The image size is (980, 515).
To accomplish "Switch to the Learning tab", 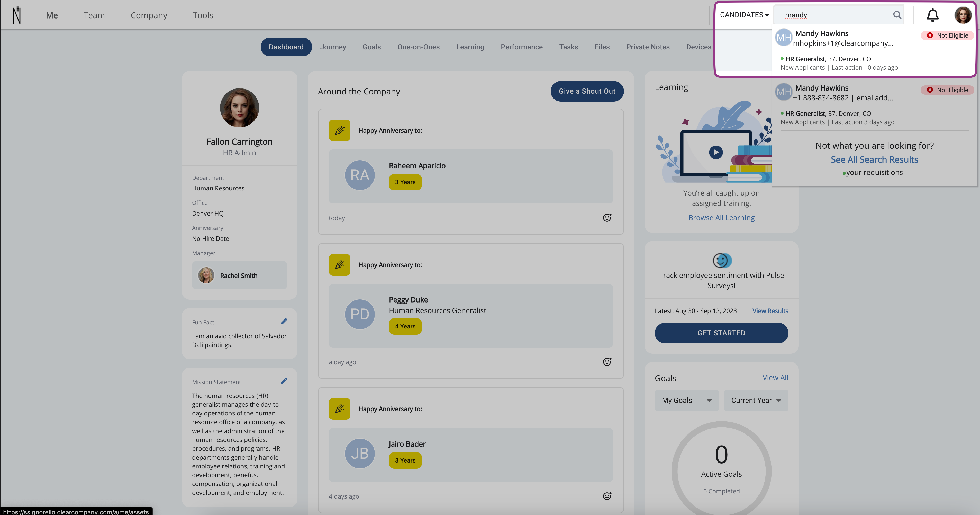I will tap(470, 47).
